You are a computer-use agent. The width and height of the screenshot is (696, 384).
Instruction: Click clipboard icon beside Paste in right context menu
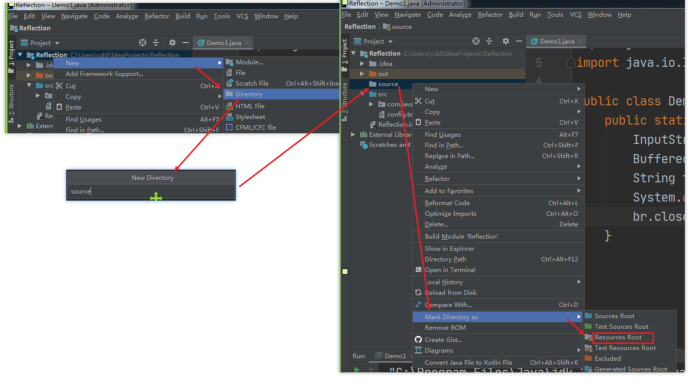tap(418, 123)
